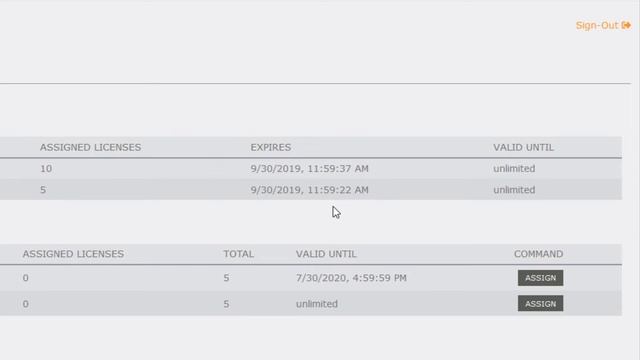Click the lower ASSIGNED LICENSES column header

[73, 254]
